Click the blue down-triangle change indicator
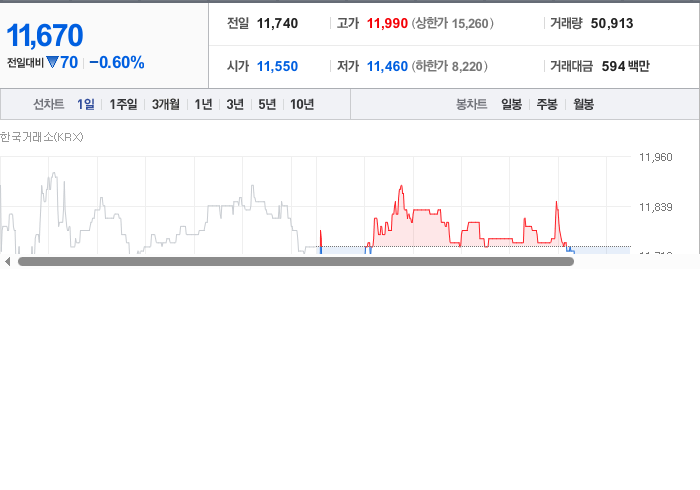700x490 pixels. click(52, 62)
